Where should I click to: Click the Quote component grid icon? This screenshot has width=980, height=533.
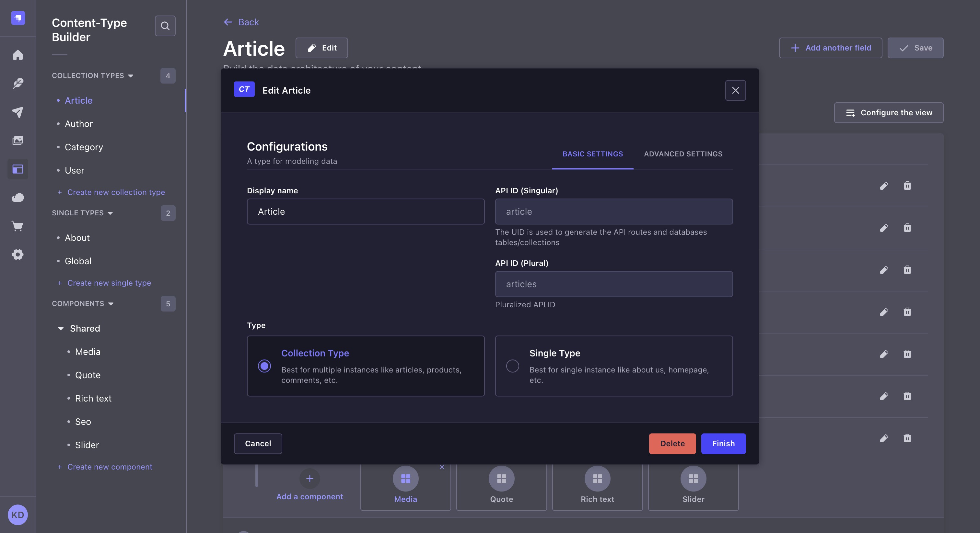coord(501,479)
